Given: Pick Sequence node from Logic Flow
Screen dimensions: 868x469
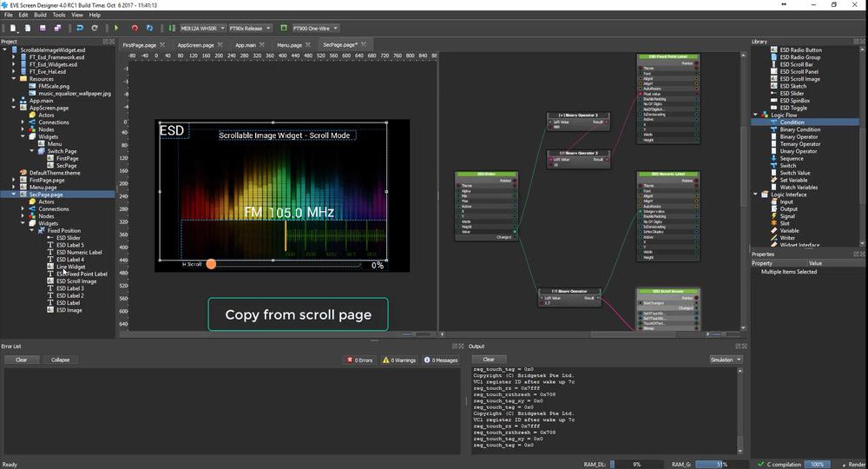Looking at the screenshot, I should pyautogui.click(x=792, y=158).
